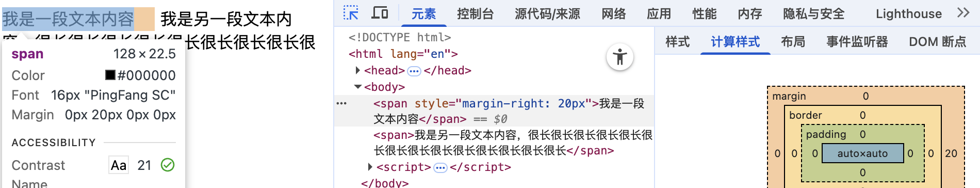This screenshot has height=188, width=980.
Task: Open the 应用 tab
Action: (659, 14)
